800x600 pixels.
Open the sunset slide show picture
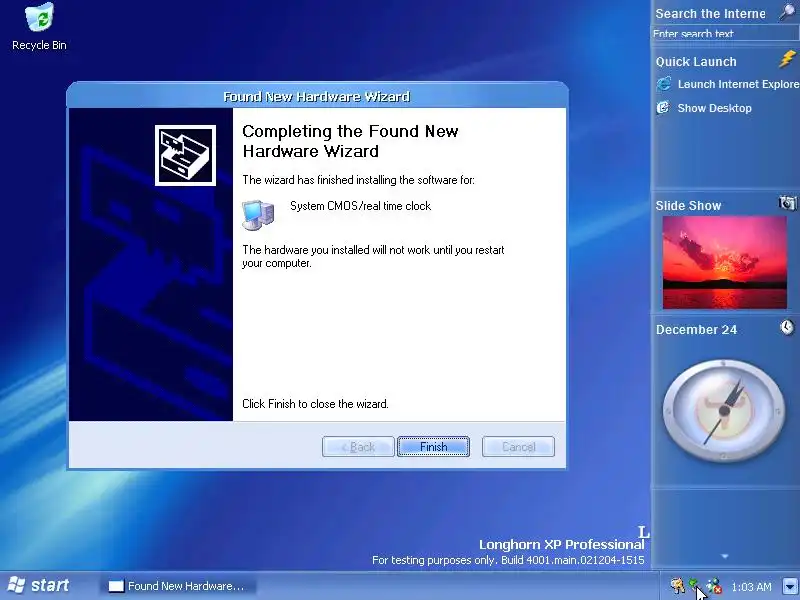coord(724,262)
